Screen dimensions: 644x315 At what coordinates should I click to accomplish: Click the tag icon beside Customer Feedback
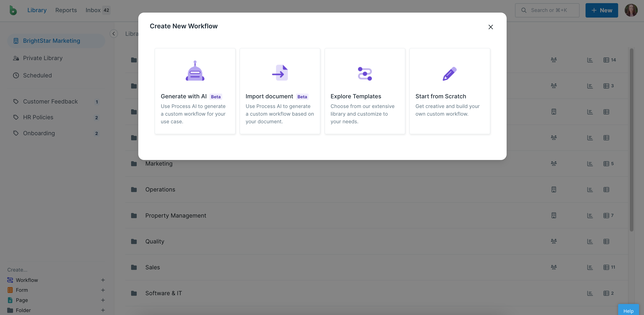(16, 101)
